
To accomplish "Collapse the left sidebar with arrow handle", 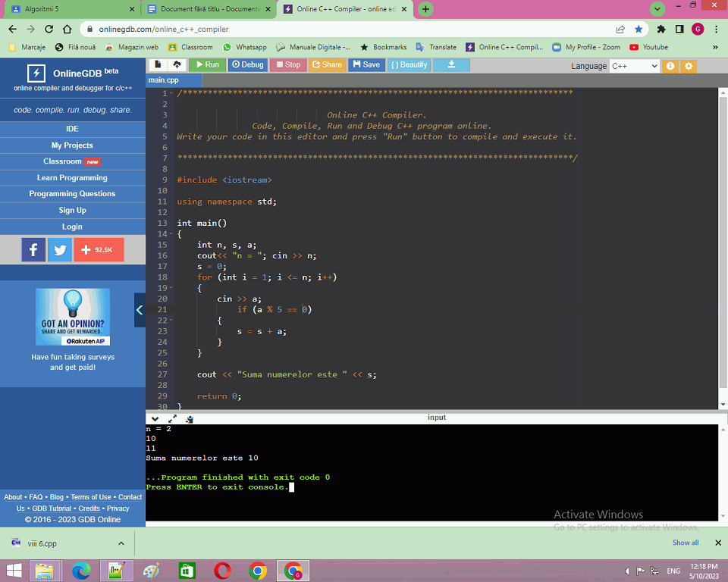I will [x=140, y=310].
